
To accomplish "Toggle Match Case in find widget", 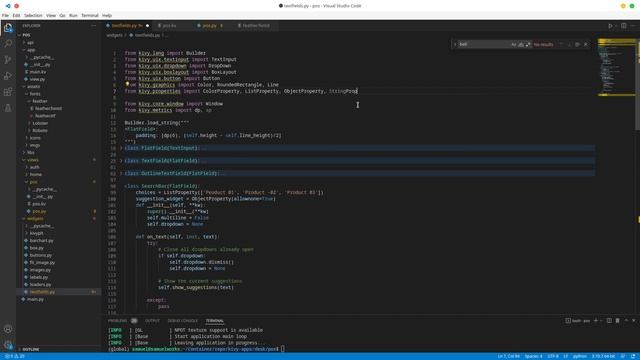I will click(x=514, y=44).
